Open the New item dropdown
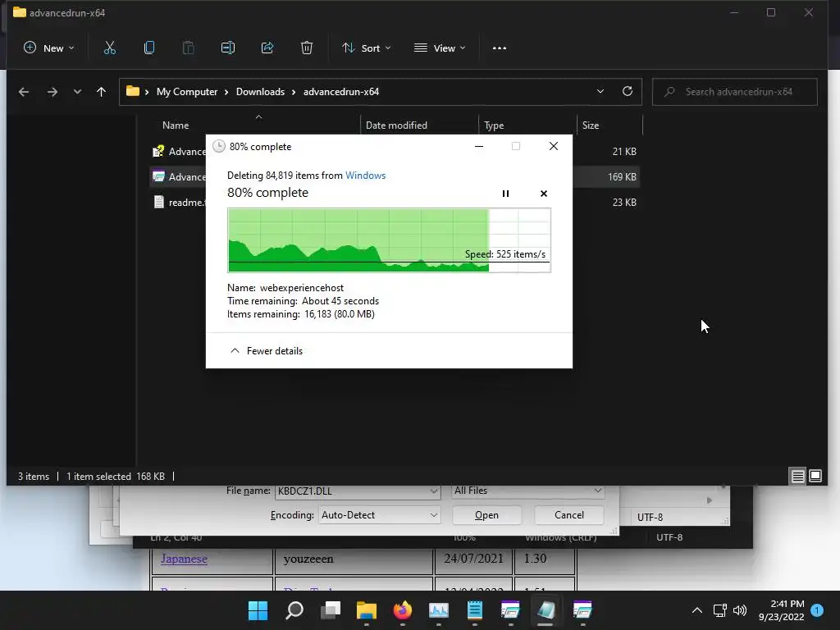Screen dimensions: 840x630 click(x=48, y=48)
